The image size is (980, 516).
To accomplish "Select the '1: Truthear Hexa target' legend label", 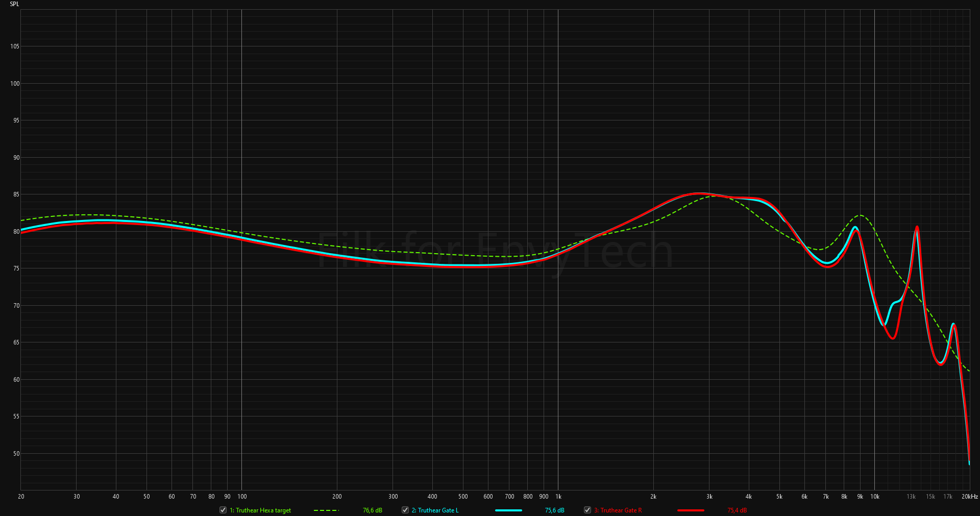I will 260,510.
